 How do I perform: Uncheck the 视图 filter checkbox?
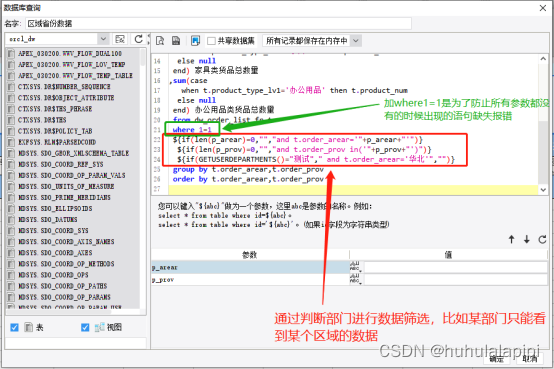click(x=85, y=327)
